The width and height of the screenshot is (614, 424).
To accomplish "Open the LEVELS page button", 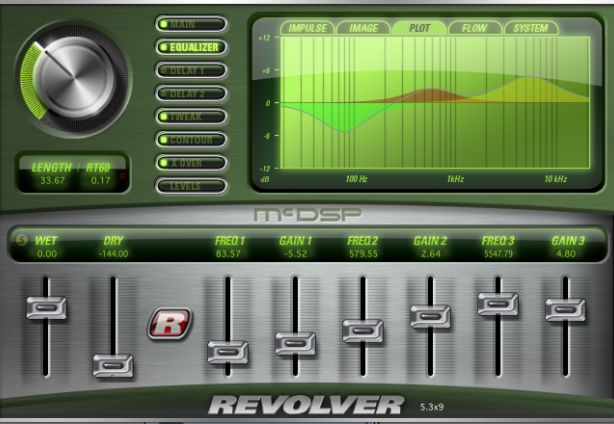I will pyautogui.click(x=191, y=186).
